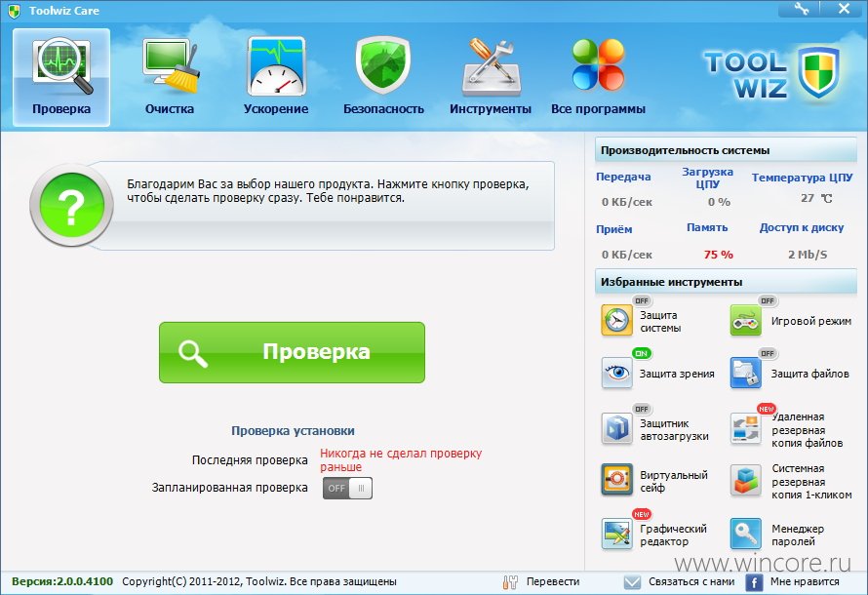The width and height of the screenshot is (868, 595).
Task: Toggle the ON badge on Защита зрения
Action: coord(642,353)
